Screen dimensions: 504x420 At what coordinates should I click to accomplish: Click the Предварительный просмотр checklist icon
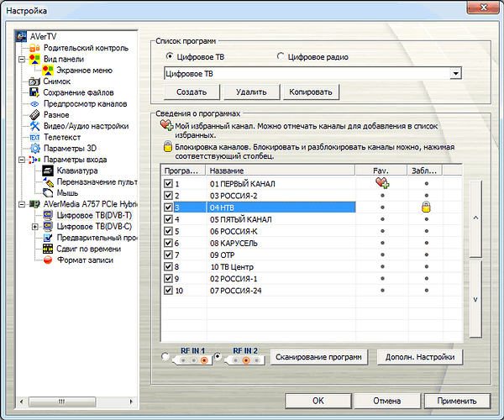click(x=48, y=238)
